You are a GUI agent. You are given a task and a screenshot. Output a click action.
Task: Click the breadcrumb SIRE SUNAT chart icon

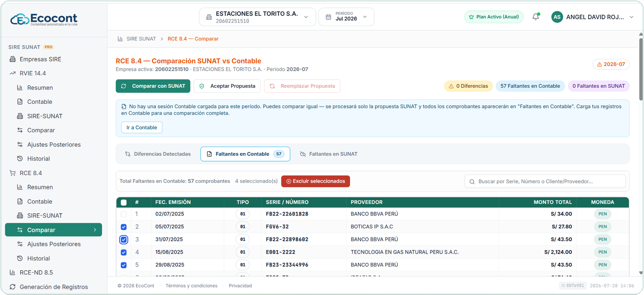click(120, 39)
